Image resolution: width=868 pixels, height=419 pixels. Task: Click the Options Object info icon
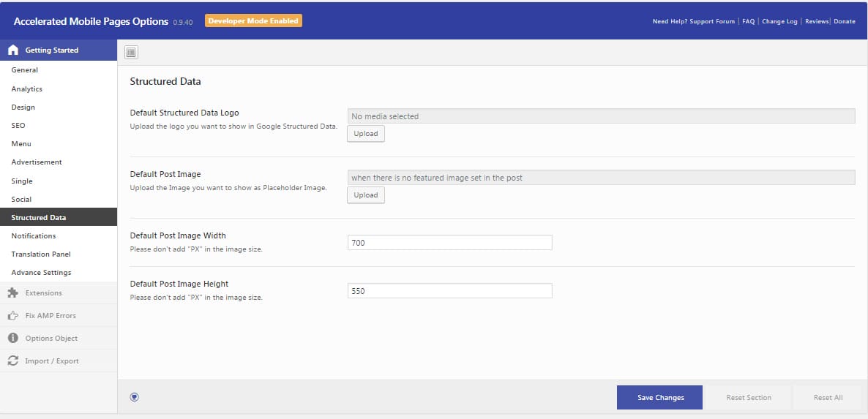(x=12, y=339)
